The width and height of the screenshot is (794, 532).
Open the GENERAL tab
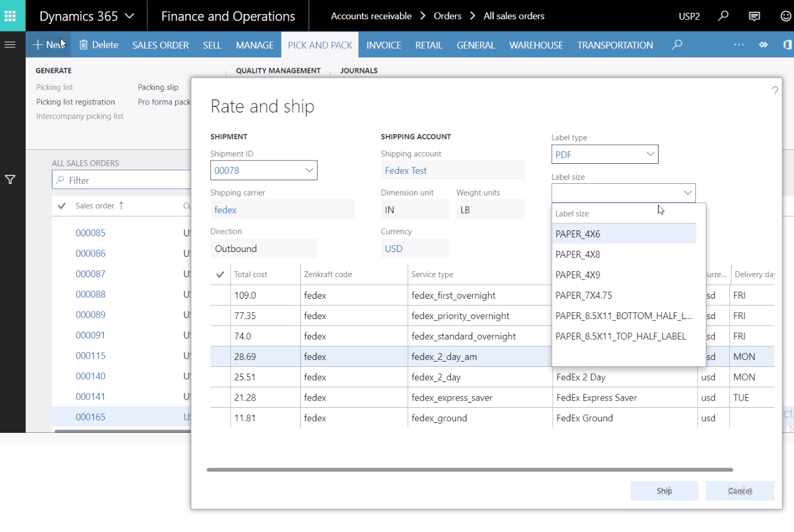pyautogui.click(x=476, y=45)
